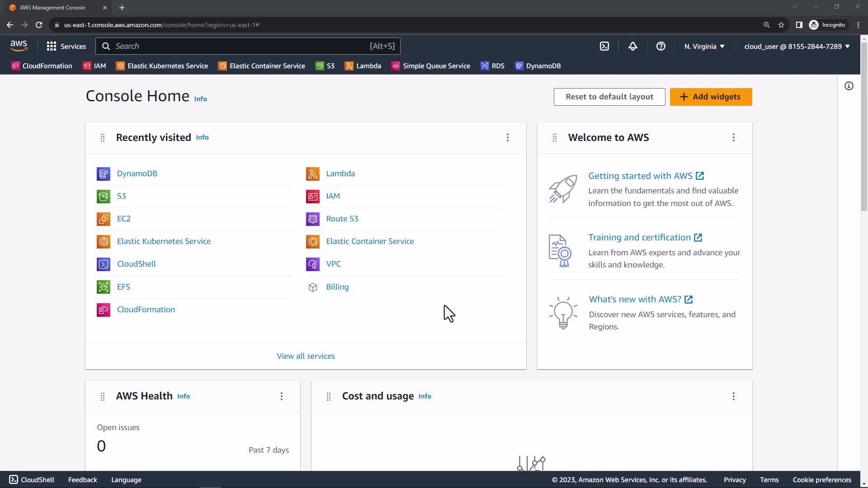Open CloudShell icon in top navigation bar
Viewport: 868px width, 488px height.
(x=604, y=46)
